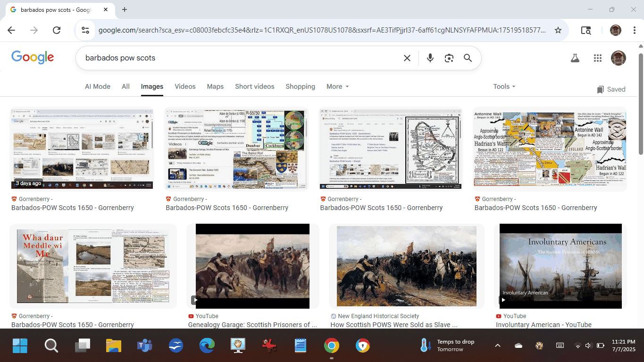Open the Google apps grid

click(x=598, y=58)
